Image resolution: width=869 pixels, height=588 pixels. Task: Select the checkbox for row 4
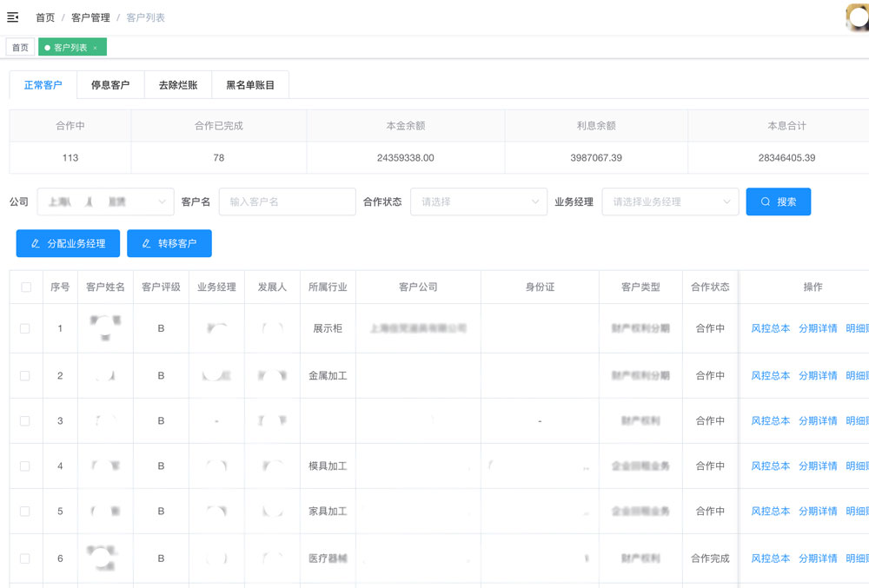point(25,466)
